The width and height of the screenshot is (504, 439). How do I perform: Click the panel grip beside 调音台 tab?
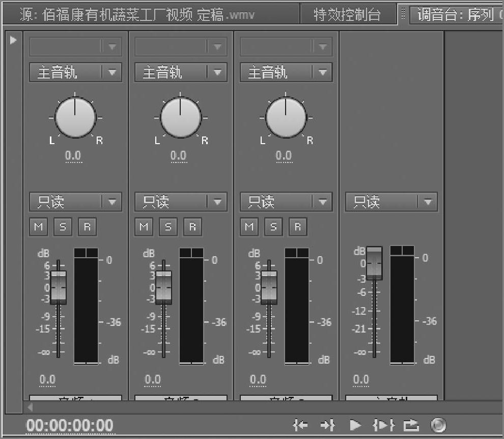coord(403,14)
